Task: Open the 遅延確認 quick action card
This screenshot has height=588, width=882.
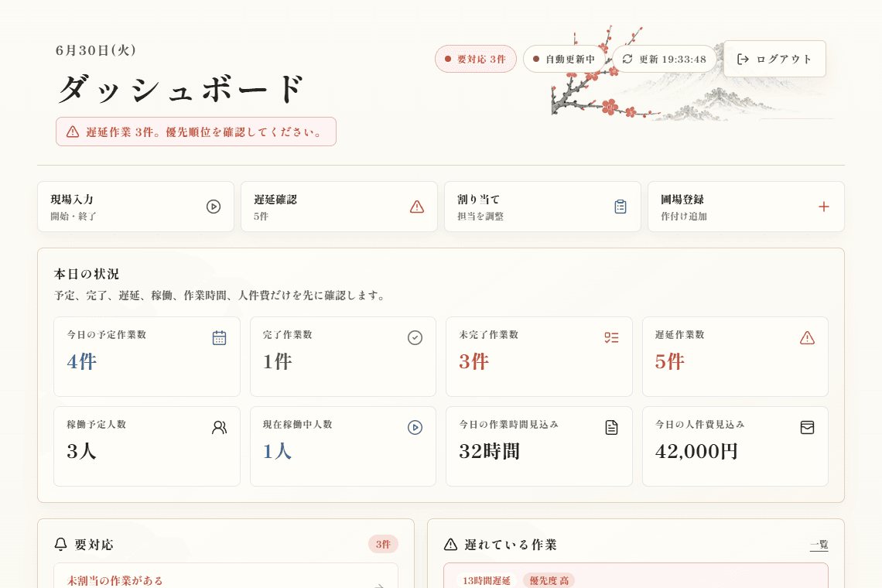Action: pyautogui.click(x=339, y=207)
